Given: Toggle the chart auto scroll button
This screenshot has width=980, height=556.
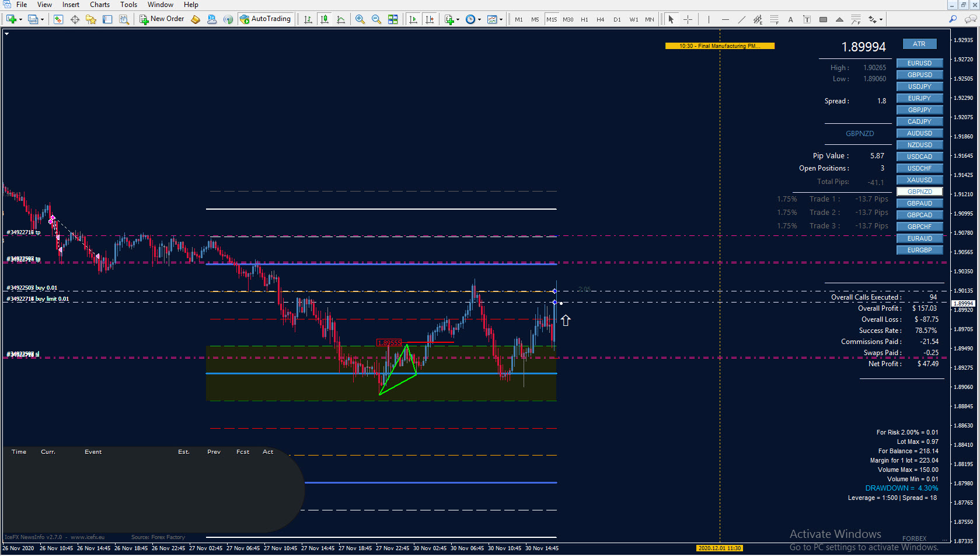Looking at the screenshot, I should pos(413,19).
